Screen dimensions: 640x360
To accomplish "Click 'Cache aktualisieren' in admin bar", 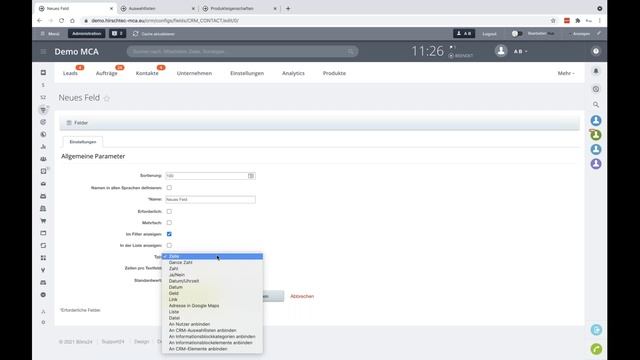I will click(x=154, y=34).
